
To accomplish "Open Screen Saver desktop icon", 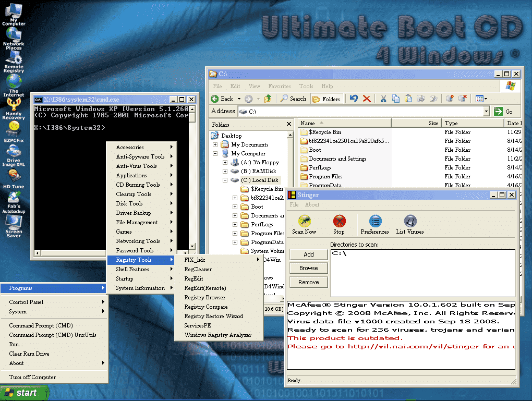I will [x=14, y=226].
